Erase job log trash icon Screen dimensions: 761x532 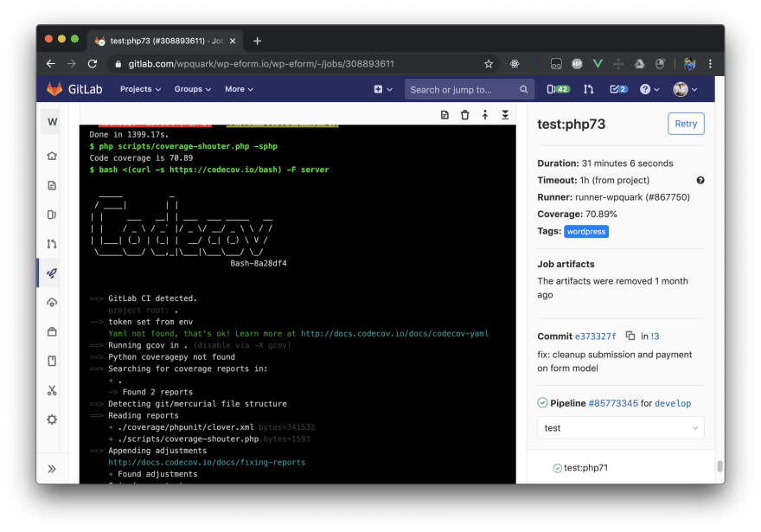[465, 115]
